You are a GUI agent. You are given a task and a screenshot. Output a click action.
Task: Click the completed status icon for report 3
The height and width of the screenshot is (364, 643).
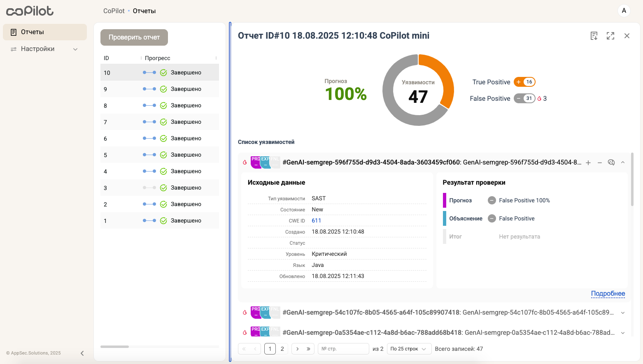tap(163, 188)
